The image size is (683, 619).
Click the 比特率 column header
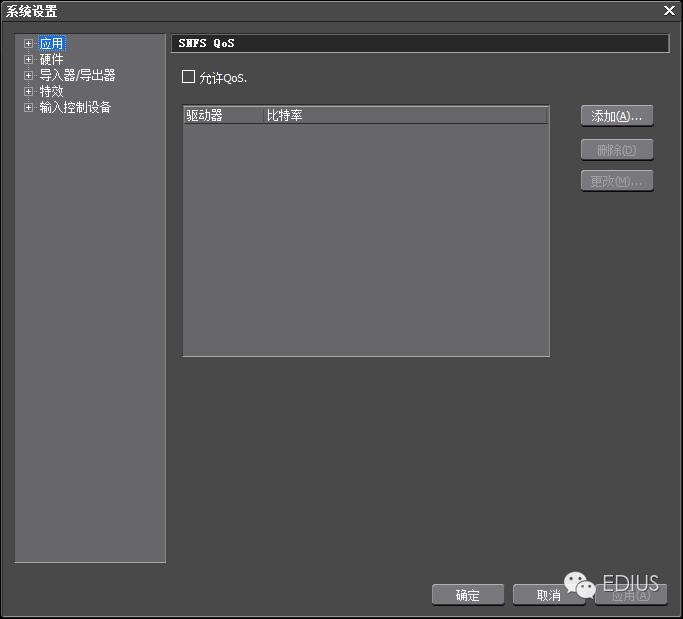[406, 115]
